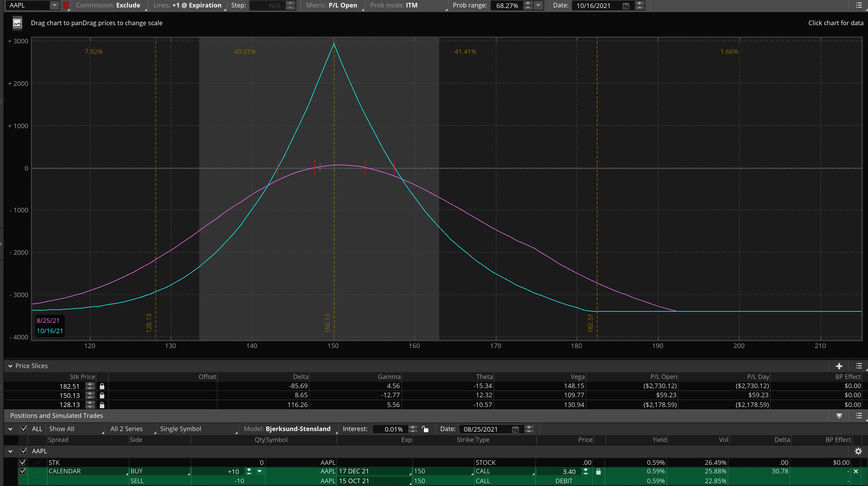Click the Delta column header in Price Slices
This screenshot has height=486, width=868.
coord(301,377)
